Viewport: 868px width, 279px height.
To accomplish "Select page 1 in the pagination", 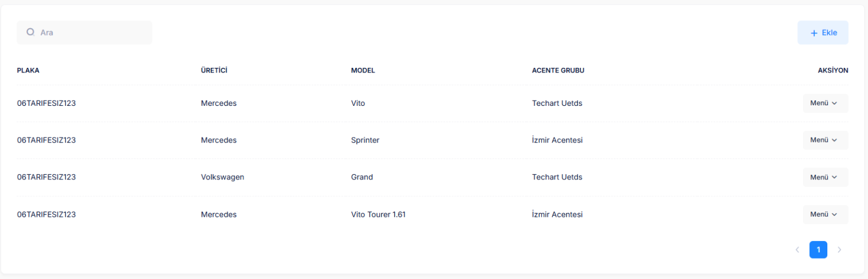I will click(x=818, y=250).
